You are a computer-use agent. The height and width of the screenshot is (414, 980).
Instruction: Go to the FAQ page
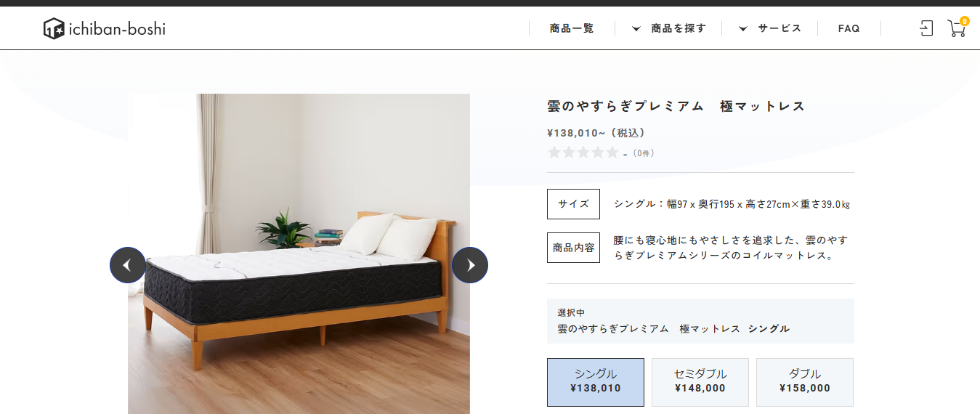pos(849,28)
